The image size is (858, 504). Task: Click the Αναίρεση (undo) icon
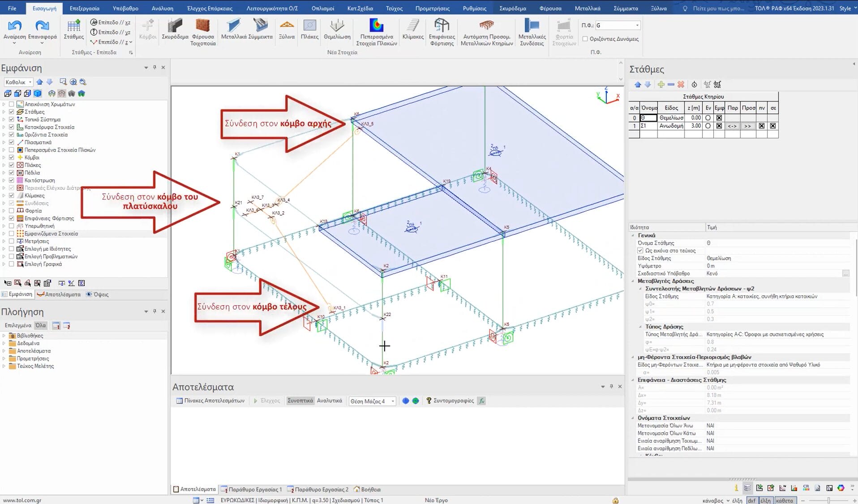(14, 26)
